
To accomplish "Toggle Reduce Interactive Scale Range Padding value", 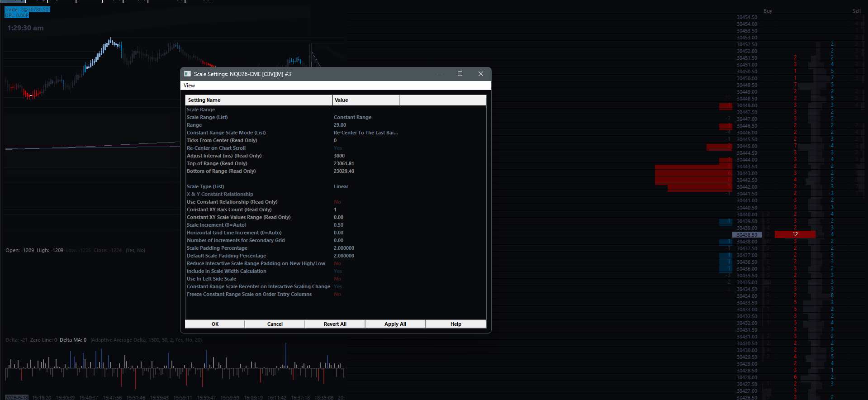I will point(337,263).
